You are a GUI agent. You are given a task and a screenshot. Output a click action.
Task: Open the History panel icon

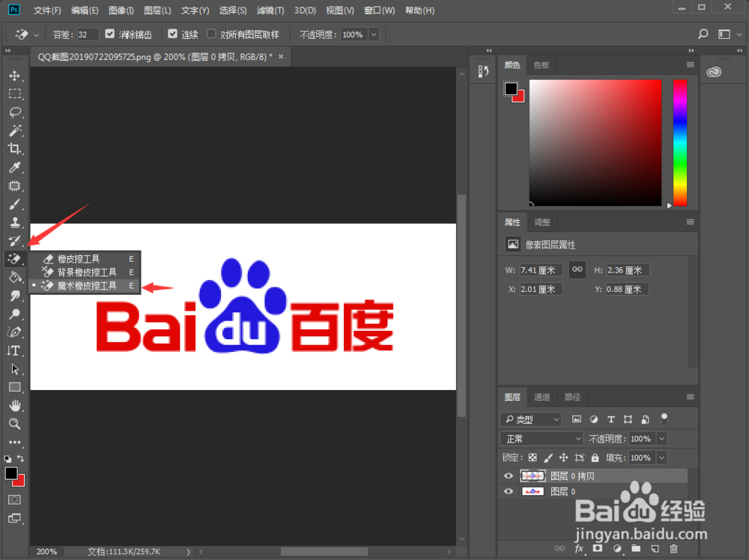pos(483,72)
